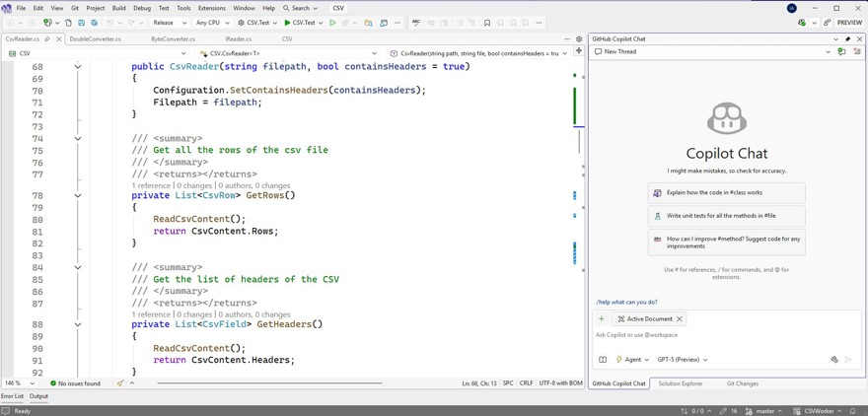Collapse the GetHeaders method block

click(x=78, y=324)
